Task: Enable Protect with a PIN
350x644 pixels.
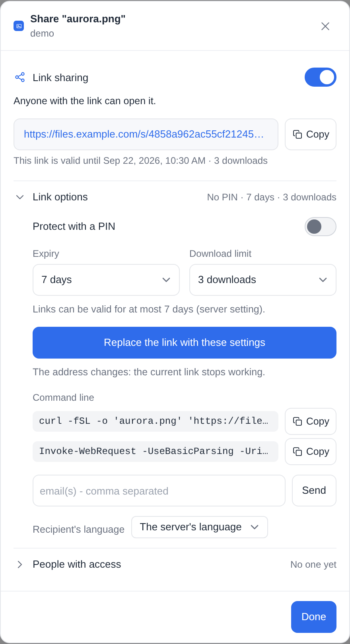Action: tap(321, 227)
